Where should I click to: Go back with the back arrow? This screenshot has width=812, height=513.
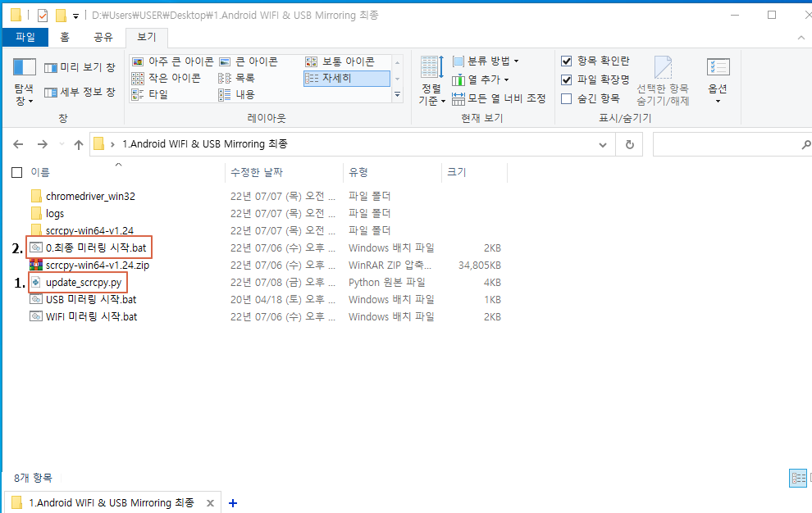(18, 144)
